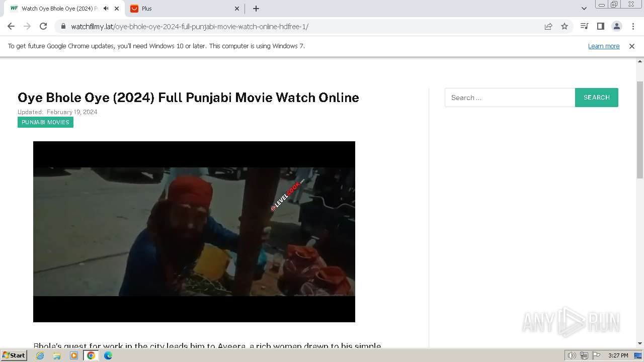Image resolution: width=644 pixels, height=362 pixels.
Task: Open the PUNJABI MOVIES category tag
Action: click(45, 122)
